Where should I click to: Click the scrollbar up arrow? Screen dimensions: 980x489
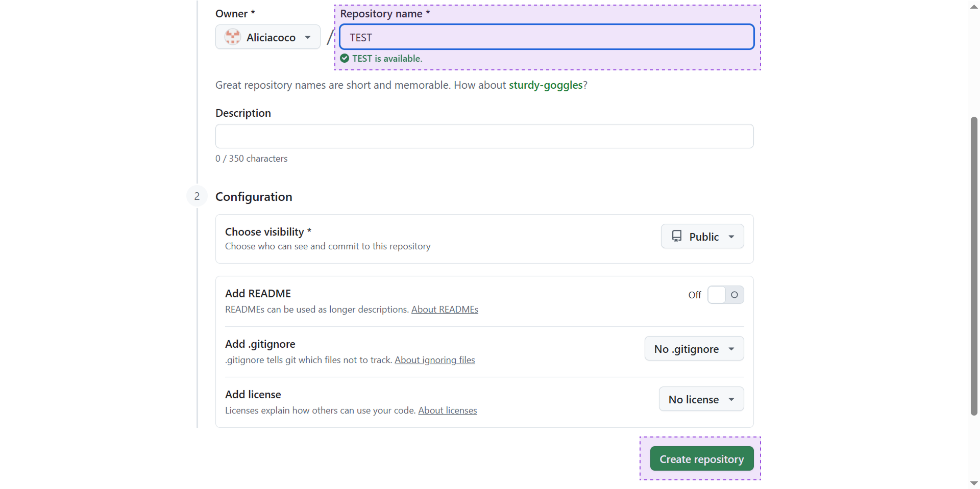click(x=974, y=6)
